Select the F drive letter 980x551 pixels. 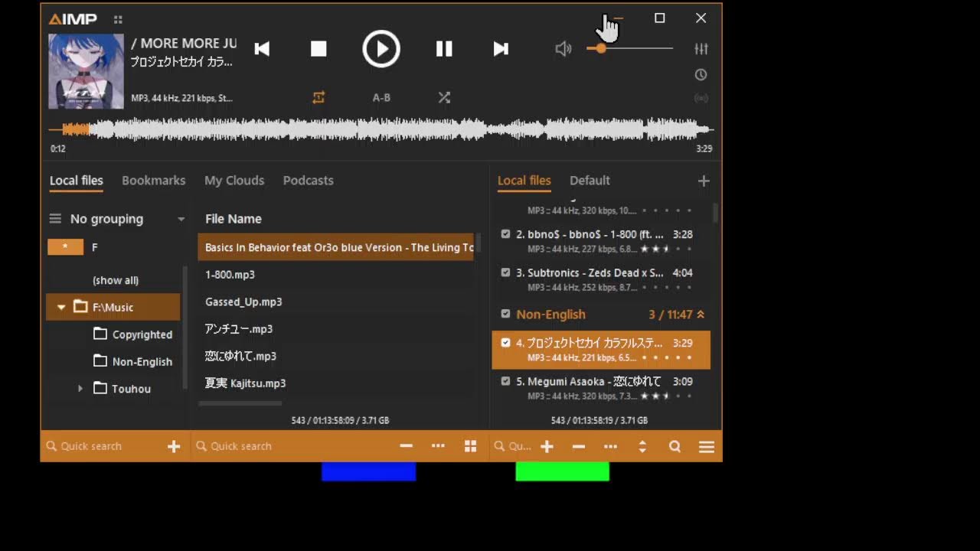(x=95, y=247)
